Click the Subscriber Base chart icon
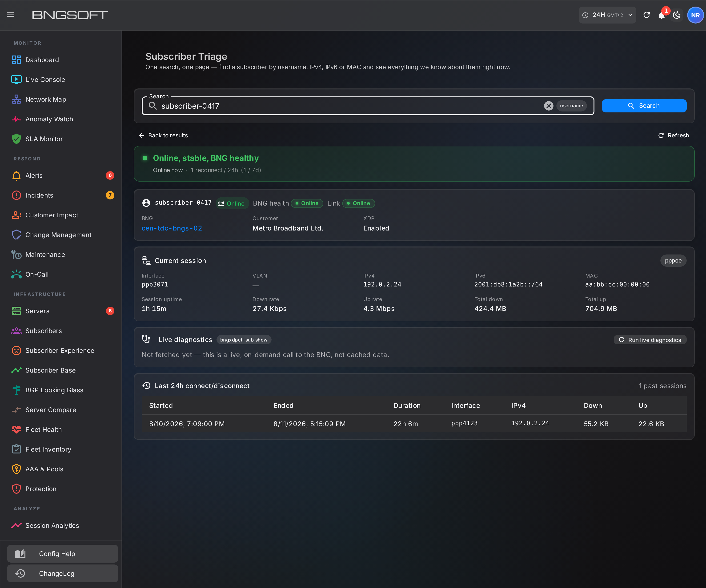 pos(16,370)
